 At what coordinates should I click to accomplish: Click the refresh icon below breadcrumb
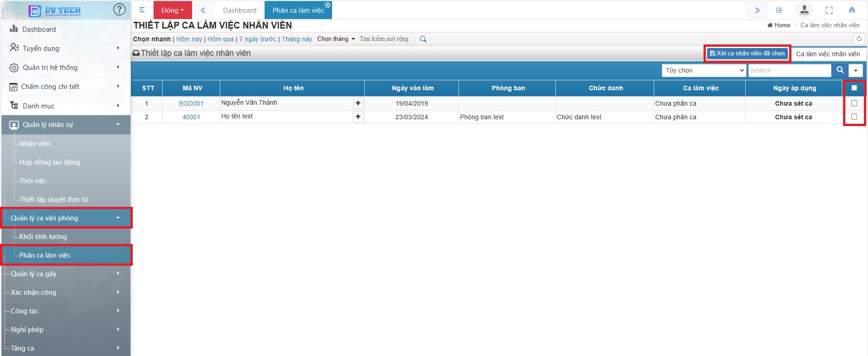pyautogui.click(x=858, y=39)
